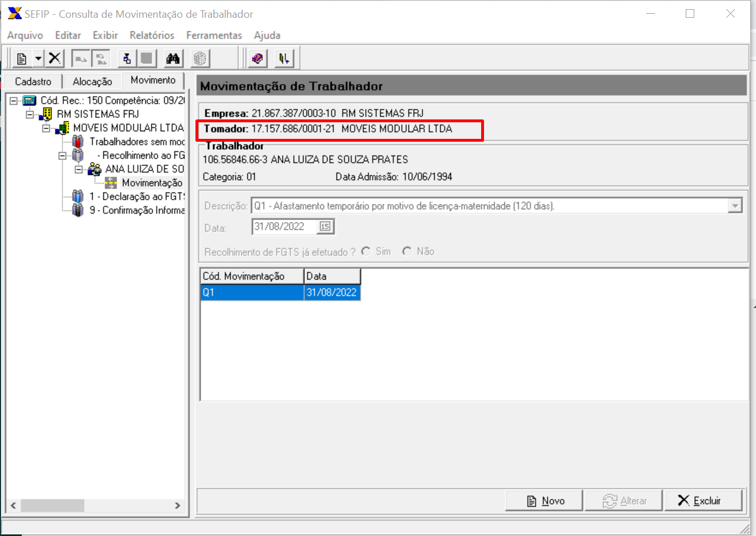This screenshot has height=536, width=756.
Task: Click the Cód. Movimentação column header
Action: [x=252, y=276]
